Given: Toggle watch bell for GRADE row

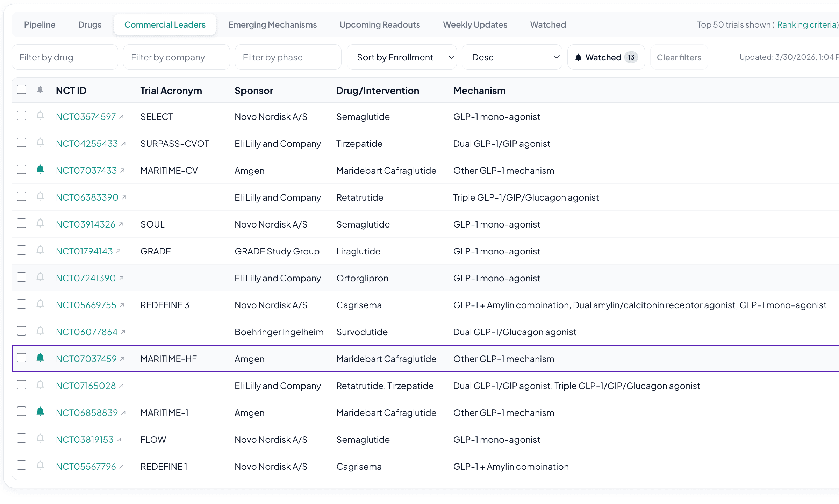Looking at the screenshot, I should point(40,250).
